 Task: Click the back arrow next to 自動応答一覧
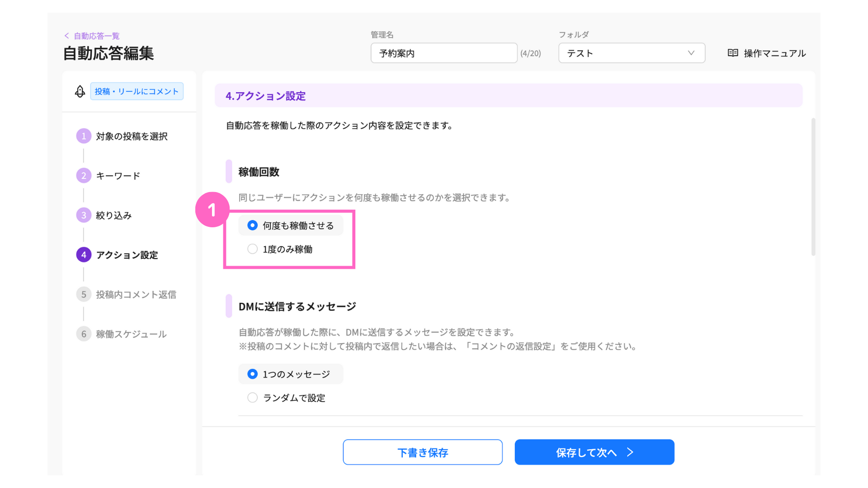(67, 36)
